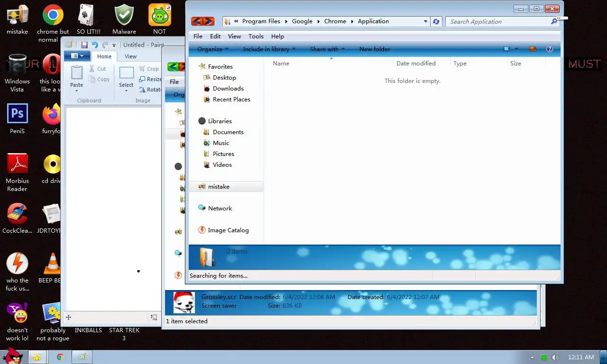Open Pictures library in navigation pane
Image resolution: width=607 pixels, height=364 pixels.
[223, 154]
